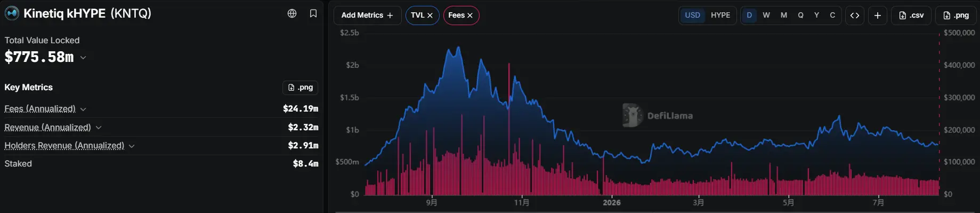The height and width of the screenshot is (213, 980).
Task: Bookmark the Kinetiq kHYPE protocol
Action: [313, 13]
